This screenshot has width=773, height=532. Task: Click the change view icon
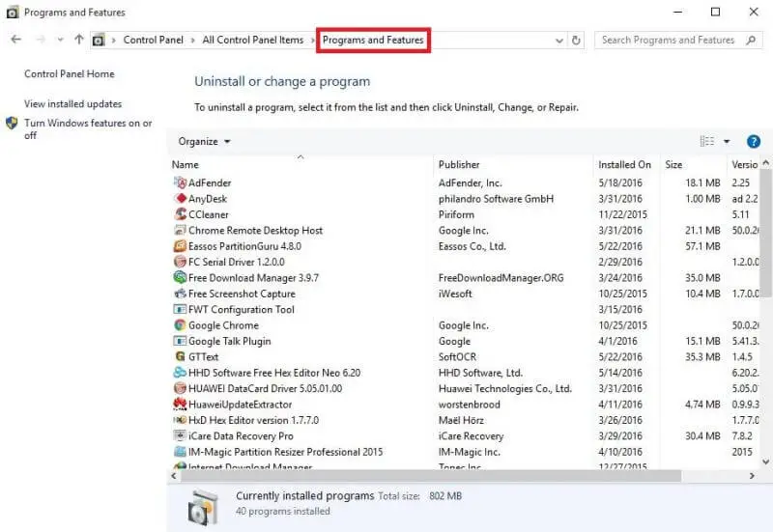coord(707,141)
